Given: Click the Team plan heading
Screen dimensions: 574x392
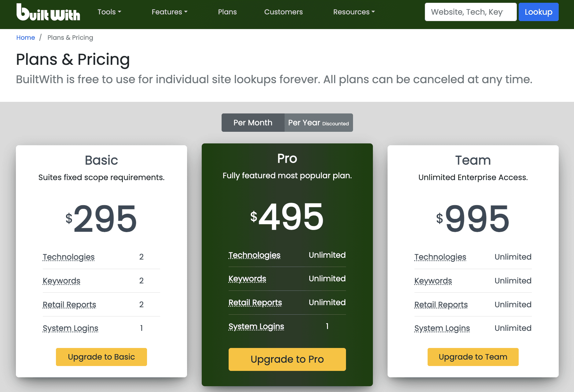Looking at the screenshot, I should (473, 160).
